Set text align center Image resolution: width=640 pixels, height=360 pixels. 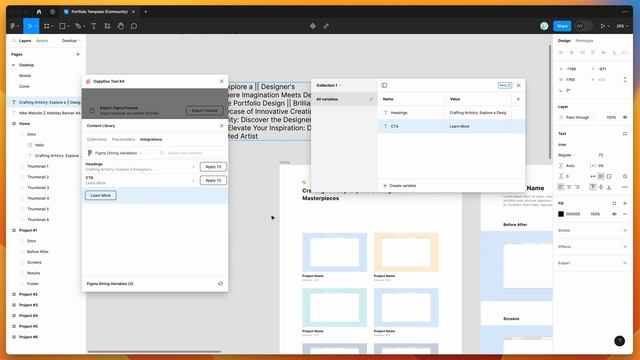569,187
